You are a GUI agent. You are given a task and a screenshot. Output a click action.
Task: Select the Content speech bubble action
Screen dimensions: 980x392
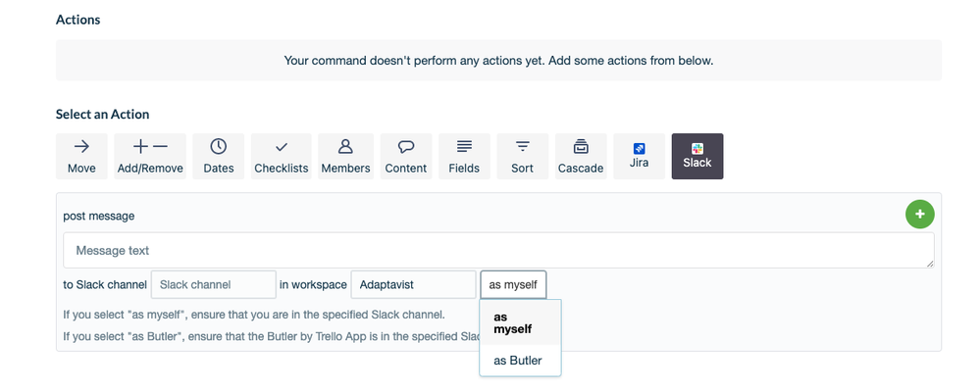[x=406, y=156]
